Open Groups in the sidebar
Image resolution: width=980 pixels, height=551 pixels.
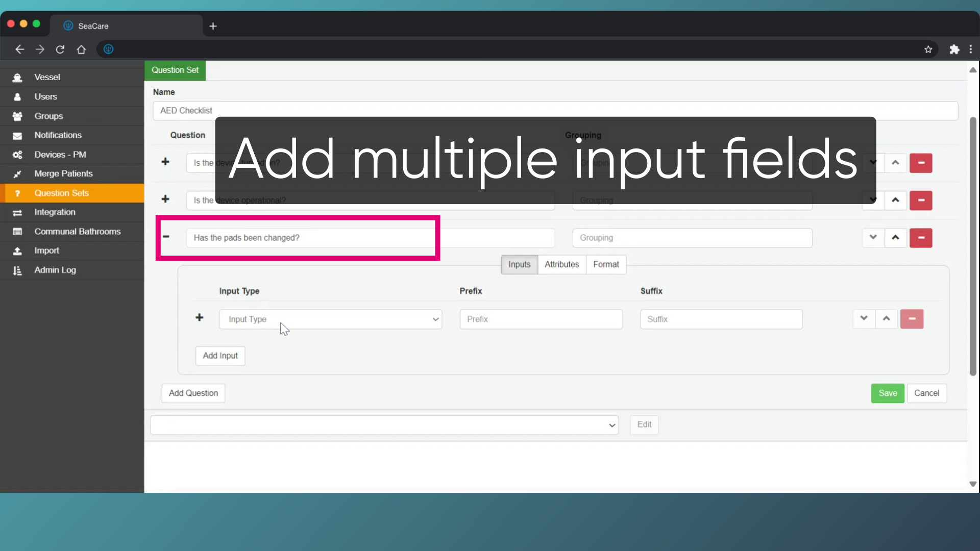point(72,116)
